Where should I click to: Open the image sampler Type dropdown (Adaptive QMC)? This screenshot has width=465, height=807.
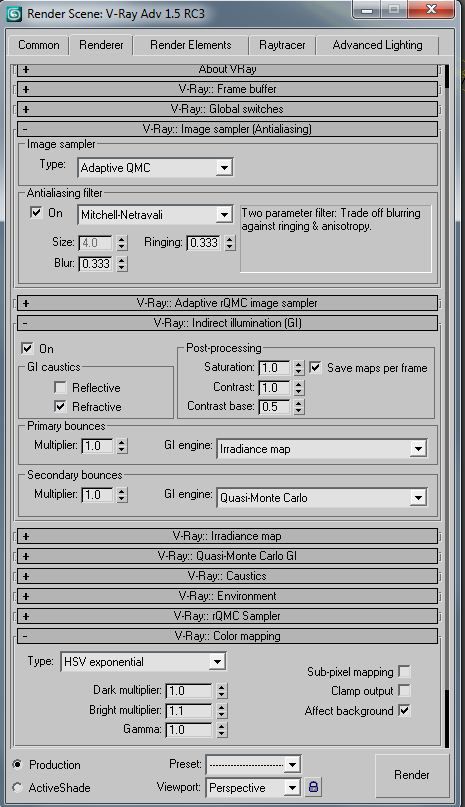pyautogui.click(x=155, y=168)
